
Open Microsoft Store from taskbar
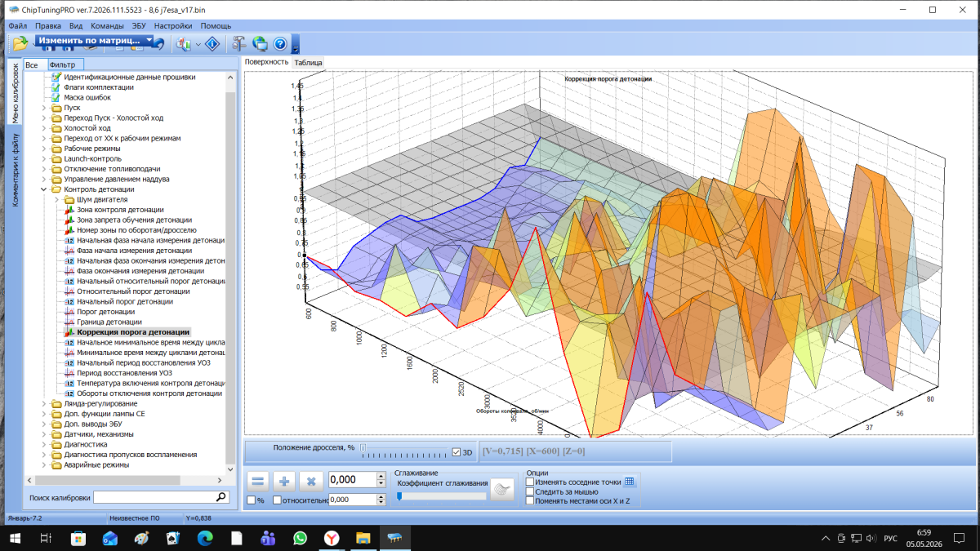78,538
